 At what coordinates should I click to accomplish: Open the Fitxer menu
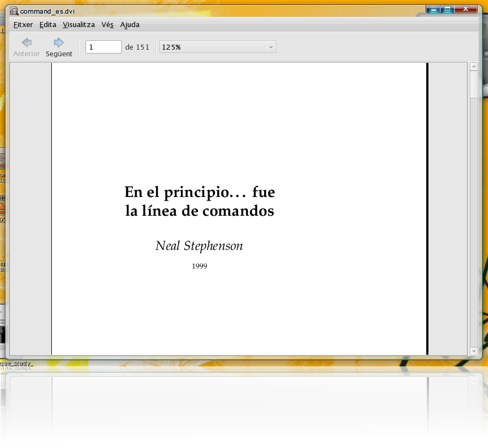(23, 25)
